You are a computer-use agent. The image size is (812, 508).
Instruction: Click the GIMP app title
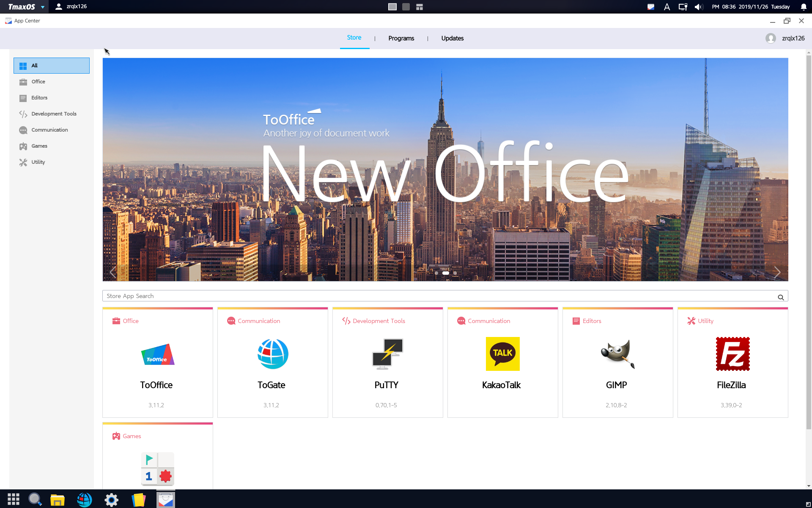click(x=617, y=385)
